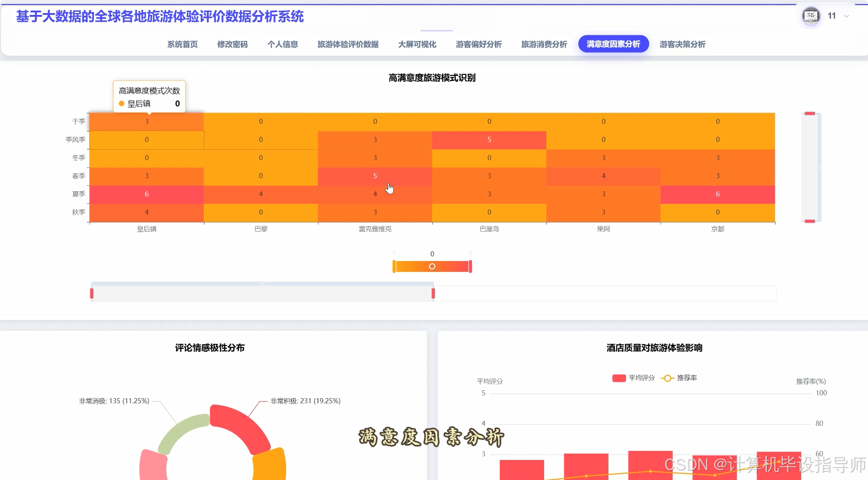Click the visualMap color slider handle below heatmap
Viewport: 868px width, 480px height.
coord(432,266)
